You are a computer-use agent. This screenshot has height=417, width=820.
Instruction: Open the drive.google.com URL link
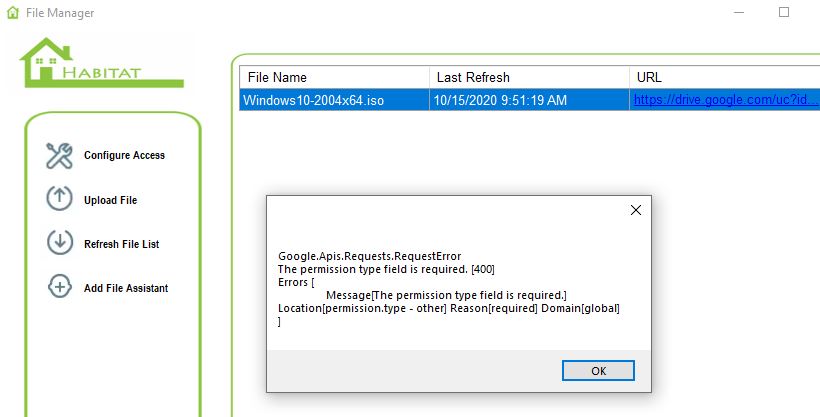pos(725,100)
